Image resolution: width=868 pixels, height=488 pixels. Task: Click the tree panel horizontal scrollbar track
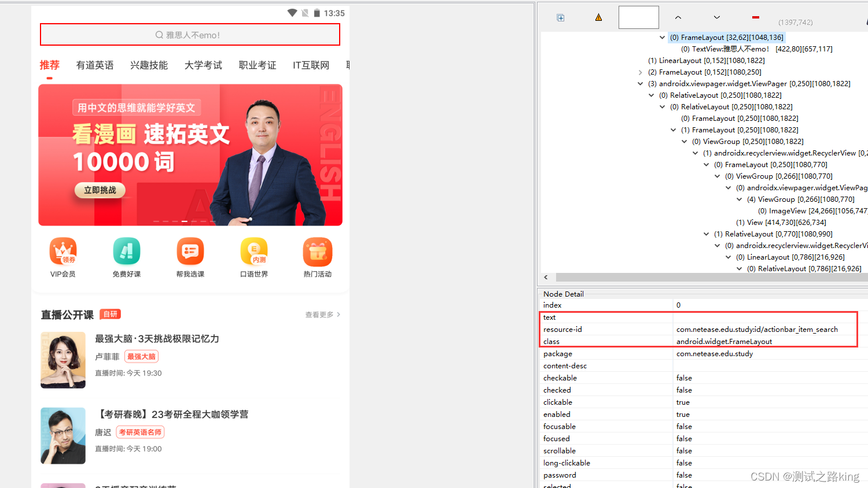[712, 278]
